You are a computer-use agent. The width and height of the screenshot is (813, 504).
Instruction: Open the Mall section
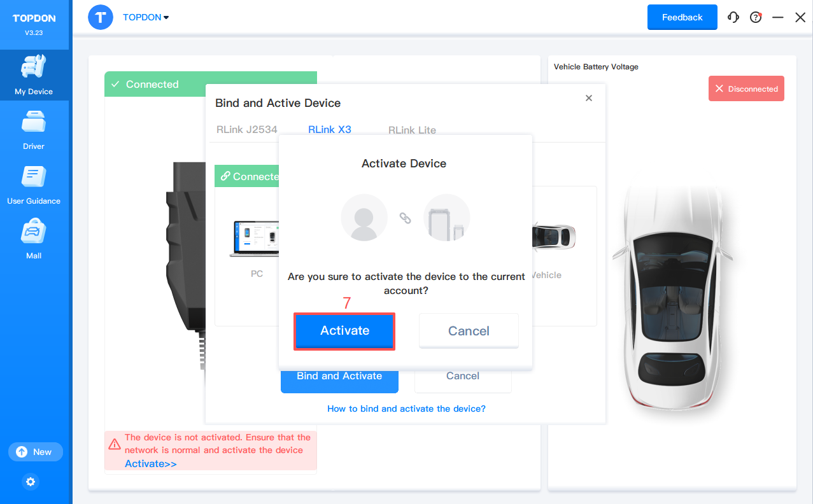pyautogui.click(x=34, y=239)
